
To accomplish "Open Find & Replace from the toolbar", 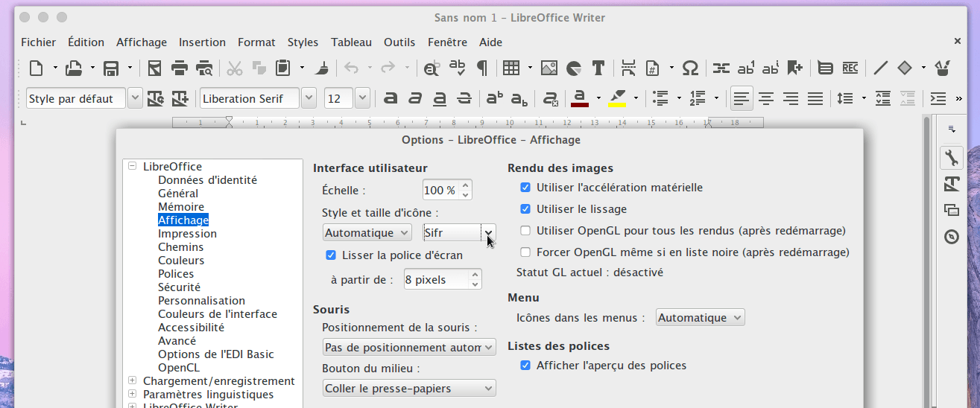I will point(431,68).
